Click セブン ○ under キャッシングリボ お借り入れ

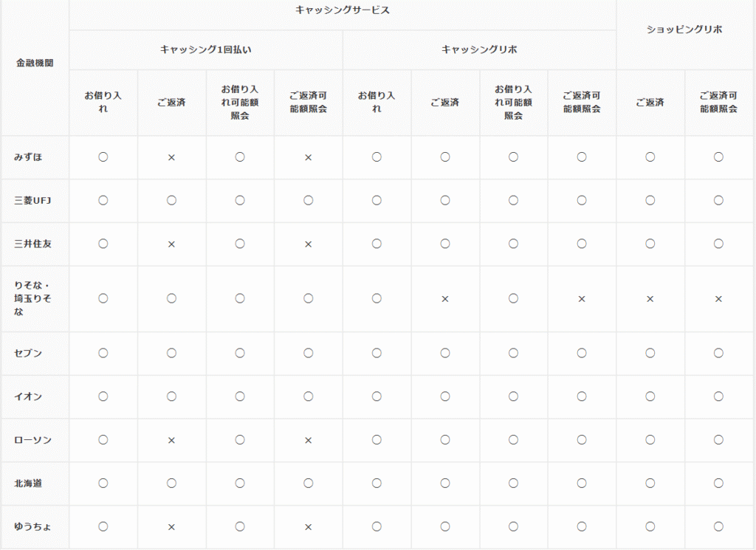tap(377, 354)
